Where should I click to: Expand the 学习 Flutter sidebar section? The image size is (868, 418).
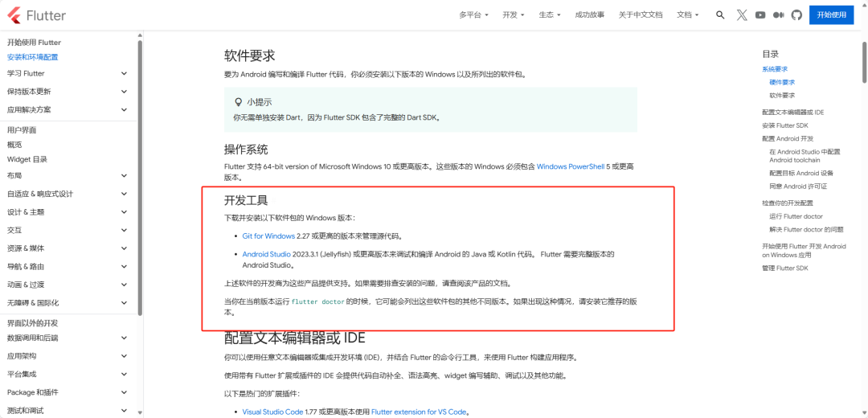pyautogui.click(x=67, y=73)
